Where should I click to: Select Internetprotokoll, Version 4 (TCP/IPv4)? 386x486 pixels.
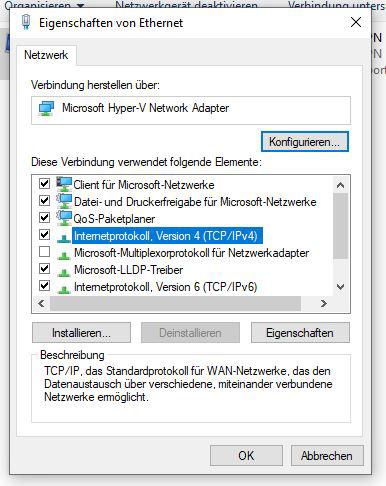166,236
